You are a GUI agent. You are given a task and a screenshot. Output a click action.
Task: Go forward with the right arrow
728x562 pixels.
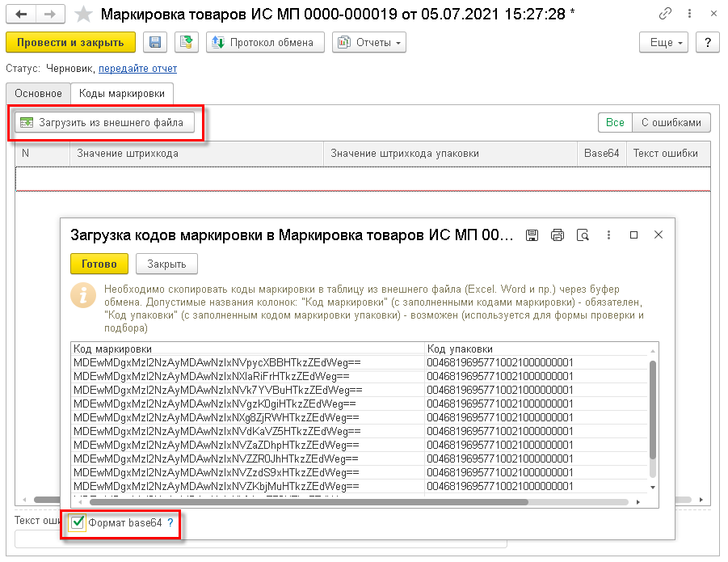point(49,15)
